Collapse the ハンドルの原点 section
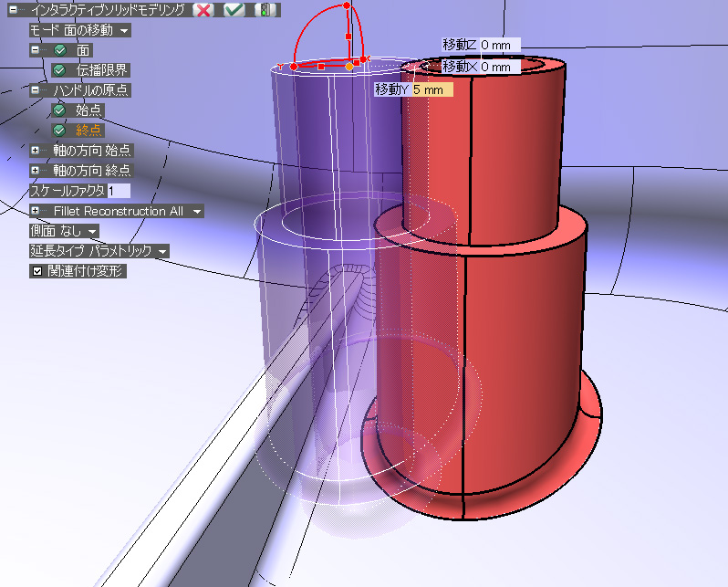 [35, 90]
